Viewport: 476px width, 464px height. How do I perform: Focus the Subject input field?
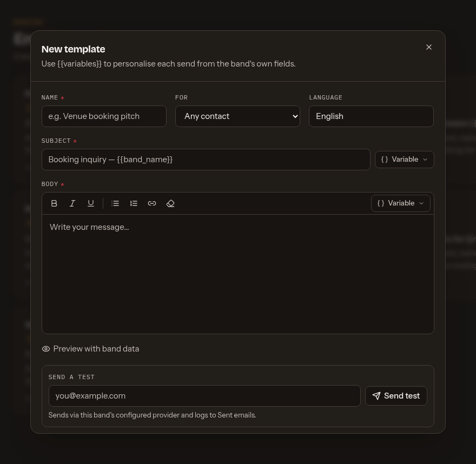point(206,160)
